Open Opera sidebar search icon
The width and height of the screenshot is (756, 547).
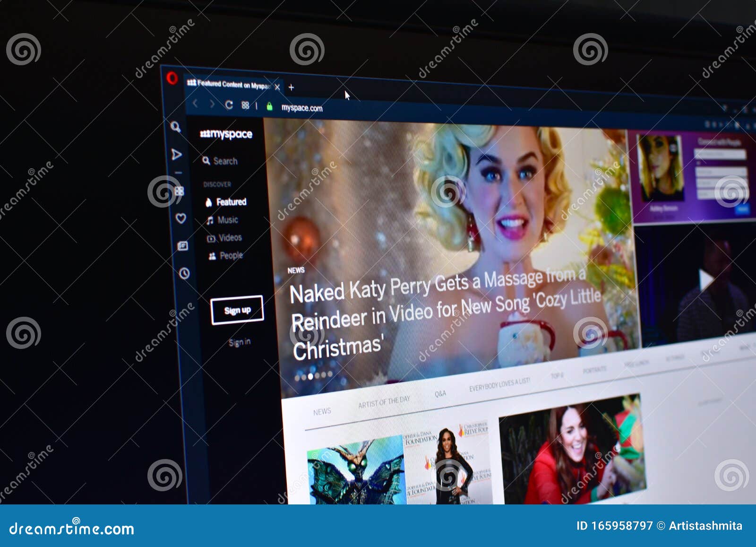tap(175, 127)
